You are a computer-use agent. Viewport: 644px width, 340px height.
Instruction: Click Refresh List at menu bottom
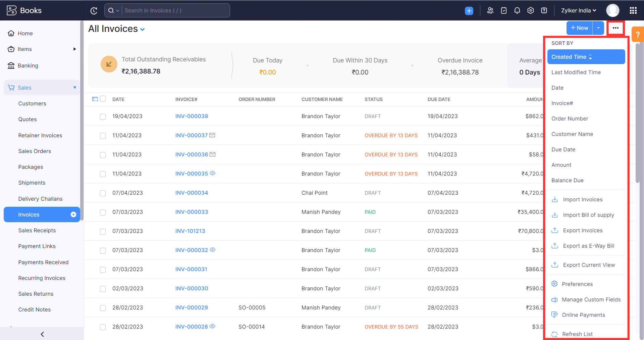[577, 334]
